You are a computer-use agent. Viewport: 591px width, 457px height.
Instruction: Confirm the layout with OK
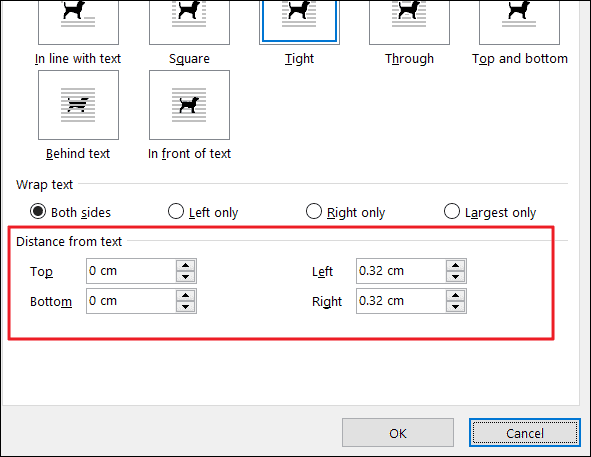398,433
